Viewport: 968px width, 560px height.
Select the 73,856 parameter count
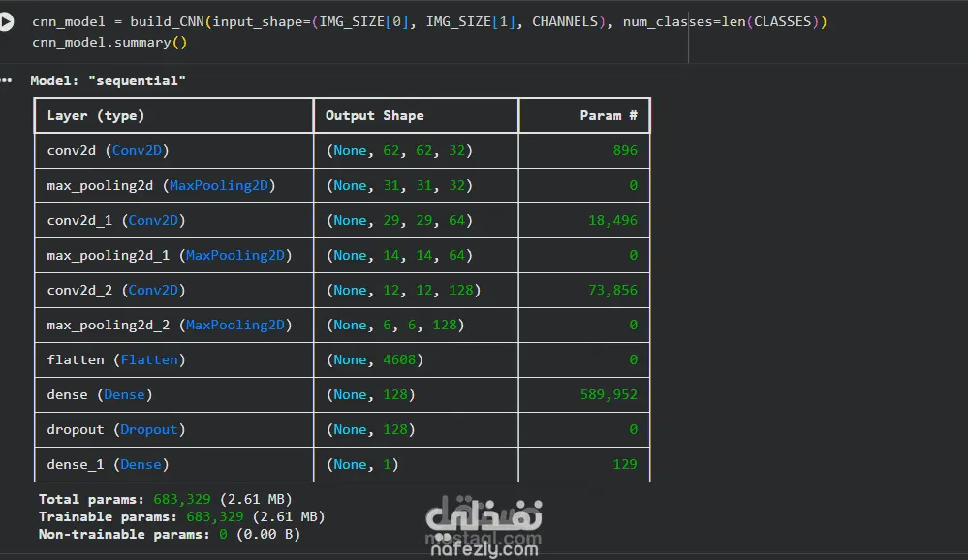click(x=612, y=291)
